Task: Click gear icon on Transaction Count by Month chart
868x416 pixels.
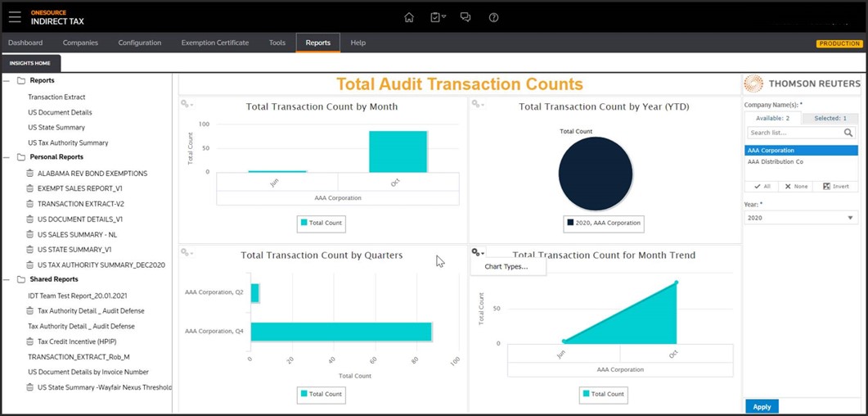Action: click(187, 104)
